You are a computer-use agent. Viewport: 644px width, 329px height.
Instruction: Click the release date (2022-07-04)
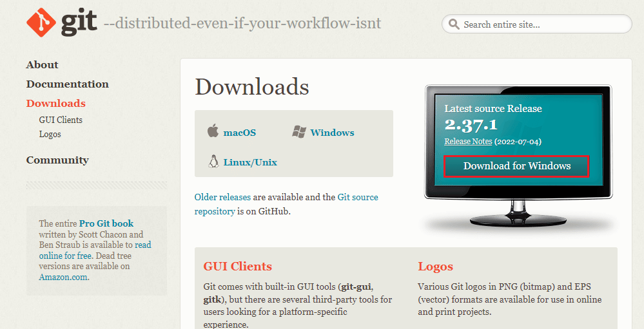click(518, 142)
